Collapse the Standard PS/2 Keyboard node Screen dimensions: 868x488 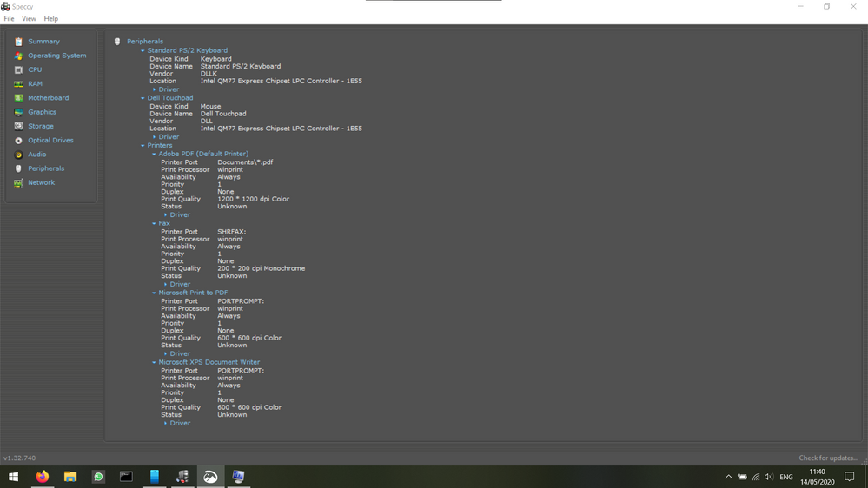142,51
